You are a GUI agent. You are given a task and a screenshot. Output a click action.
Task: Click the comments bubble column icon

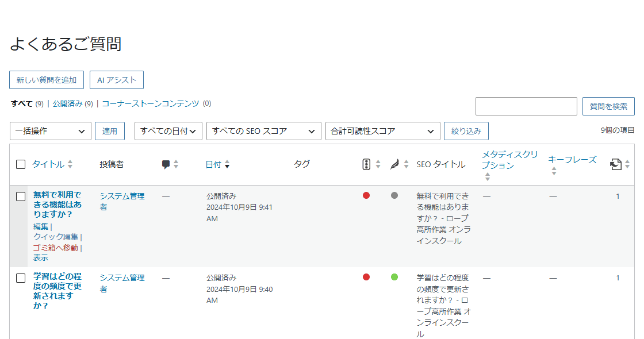click(x=166, y=164)
